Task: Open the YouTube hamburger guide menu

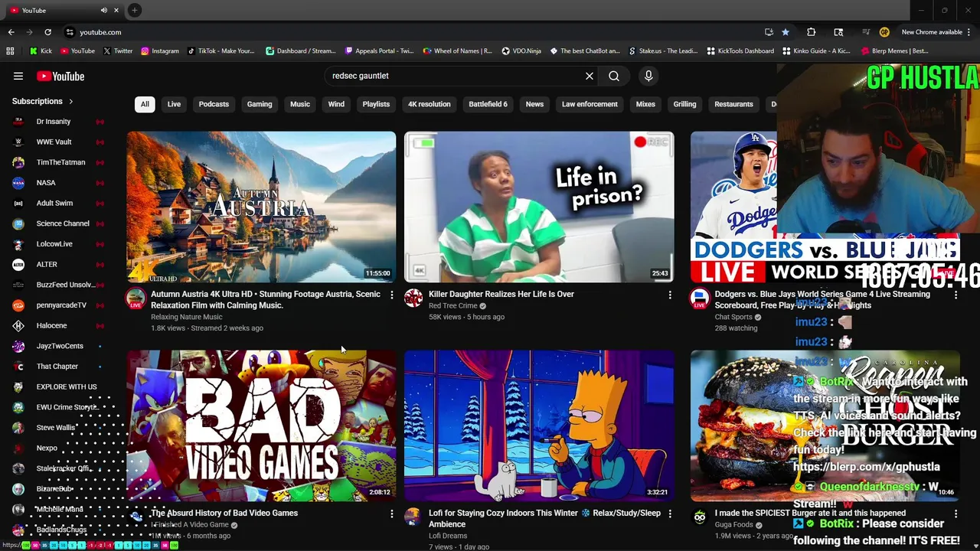Action: pos(18,76)
